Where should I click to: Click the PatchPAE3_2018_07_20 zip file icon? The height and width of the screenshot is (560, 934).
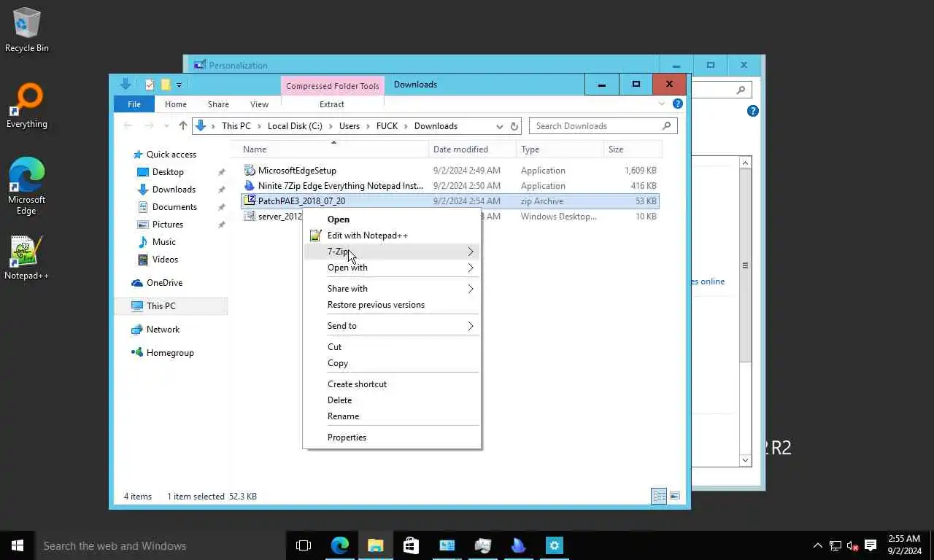tap(250, 201)
